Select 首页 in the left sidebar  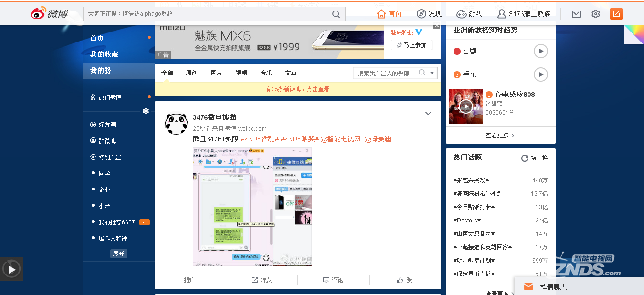pyautogui.click(x=97, y=38)
